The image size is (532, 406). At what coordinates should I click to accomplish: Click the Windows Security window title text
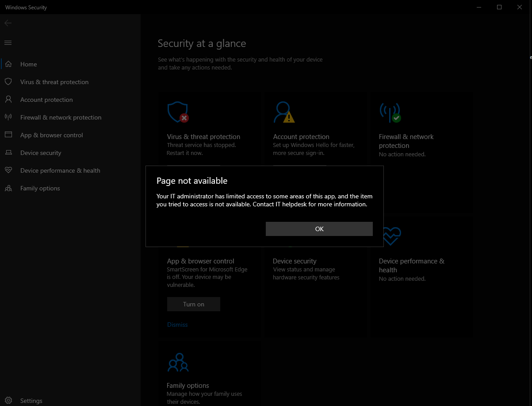tap(26, 8)
